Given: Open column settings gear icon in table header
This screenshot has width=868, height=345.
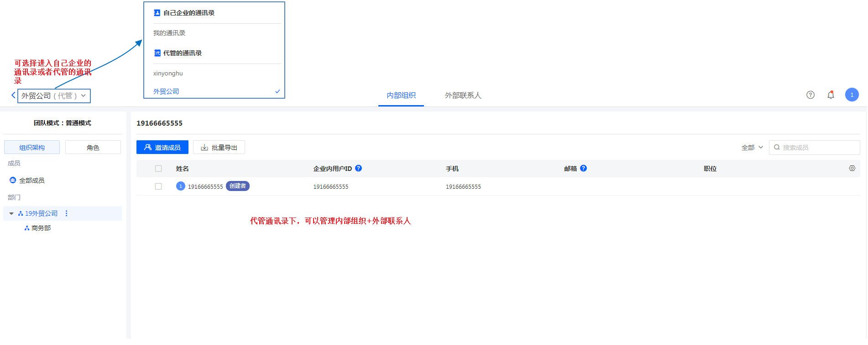Looking at the screenshot, I should click(852, 168).
